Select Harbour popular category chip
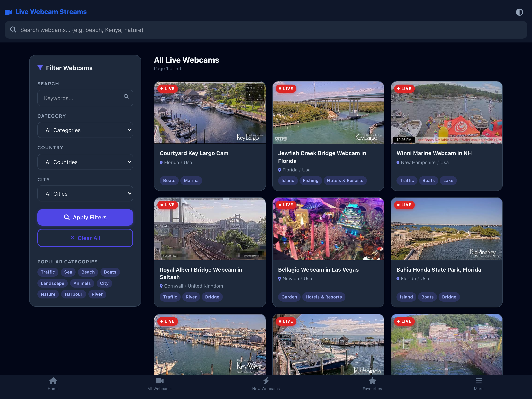Image resolution: width=532 pixels, height=399 pixels. click(x=73, y=294)
